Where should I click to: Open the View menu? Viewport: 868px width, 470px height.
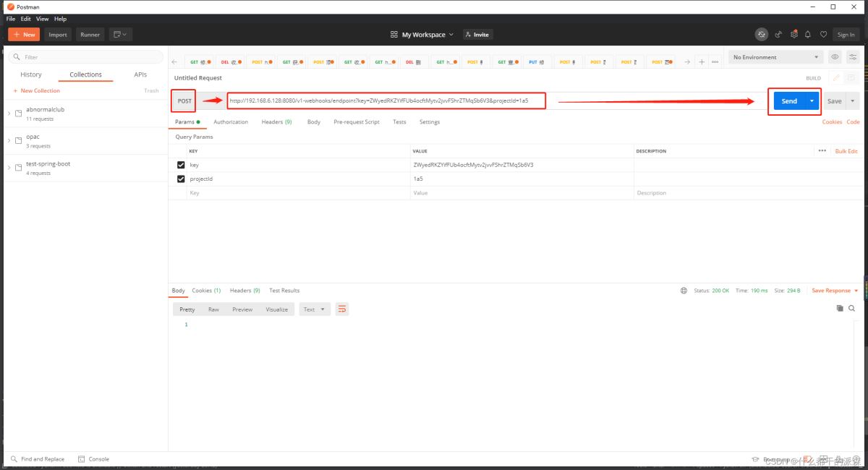pos(42,19)
